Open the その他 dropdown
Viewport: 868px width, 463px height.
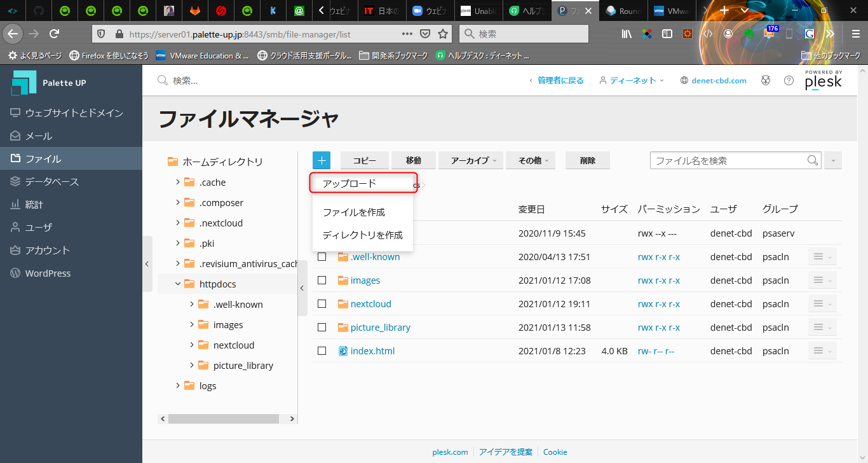click(x=531, y=160)
